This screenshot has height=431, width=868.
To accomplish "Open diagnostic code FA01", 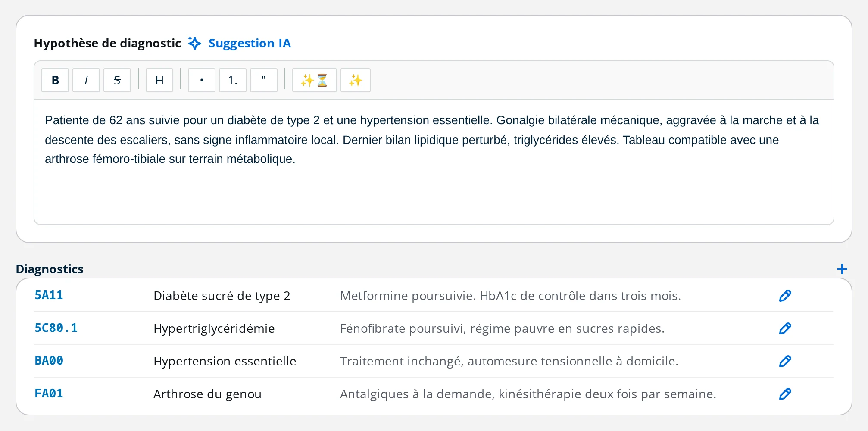I will (x=49, y=394).
